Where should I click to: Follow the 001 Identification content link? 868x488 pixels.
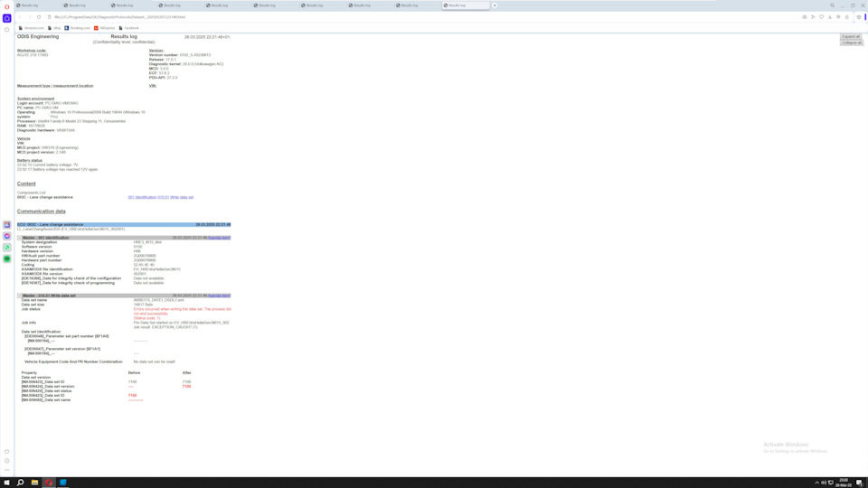coord(142,197)
